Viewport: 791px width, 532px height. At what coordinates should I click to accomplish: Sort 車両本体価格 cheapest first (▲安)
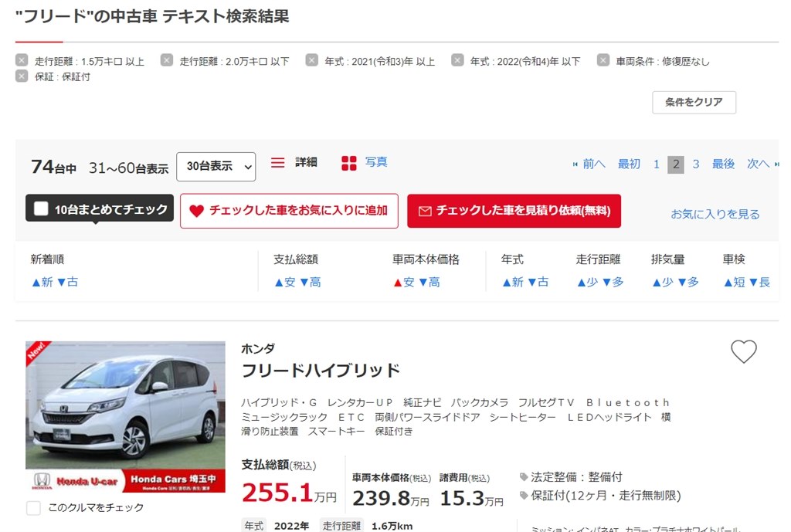pyautogui.click(x=404, y=283)
